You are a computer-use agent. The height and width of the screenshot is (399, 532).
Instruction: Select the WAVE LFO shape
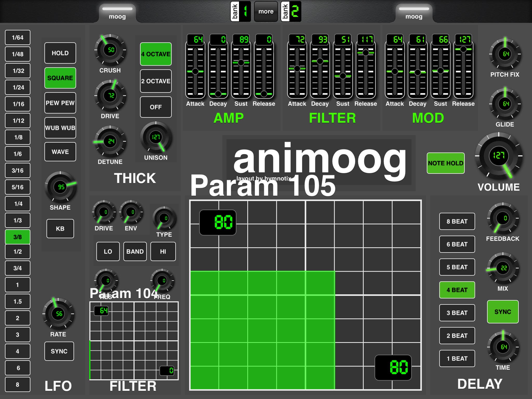[60, 152]
